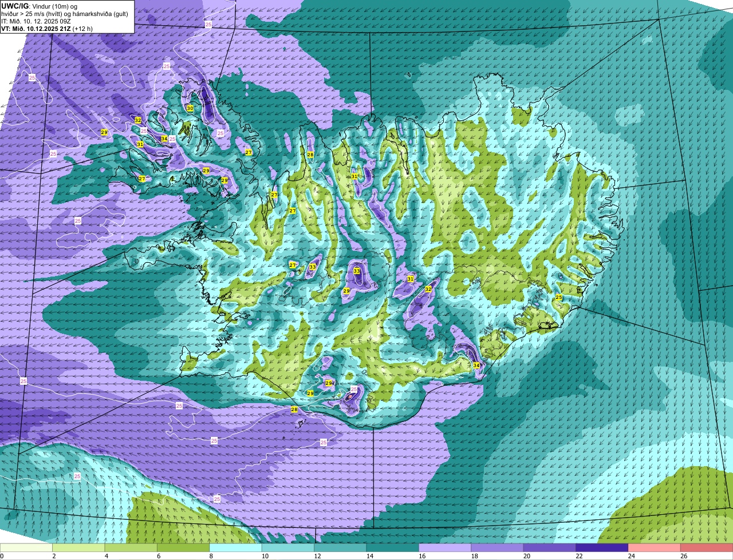Image resolution: width=733 pixels, height=560 pixels.
Task: Select the above-26 m/s salmon red legend swatch
Action: [x=707, y=548]
